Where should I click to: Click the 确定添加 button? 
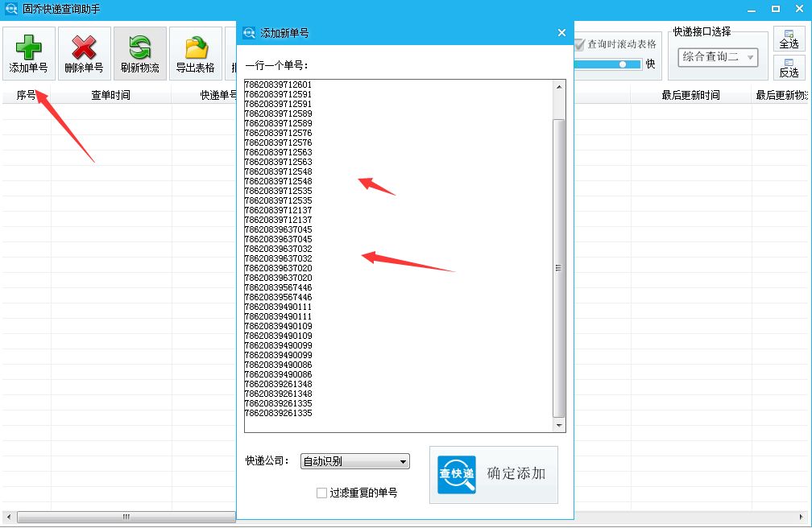[494, 475]
